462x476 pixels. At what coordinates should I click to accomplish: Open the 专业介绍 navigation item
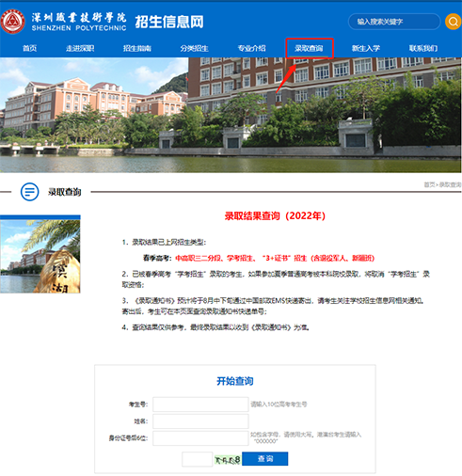tap(251, 48)
